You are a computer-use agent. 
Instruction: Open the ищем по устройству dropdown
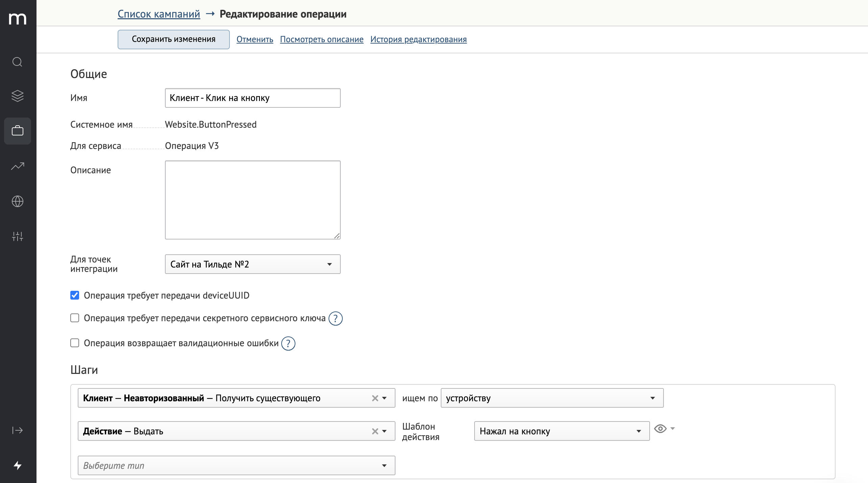coord(552,398)
